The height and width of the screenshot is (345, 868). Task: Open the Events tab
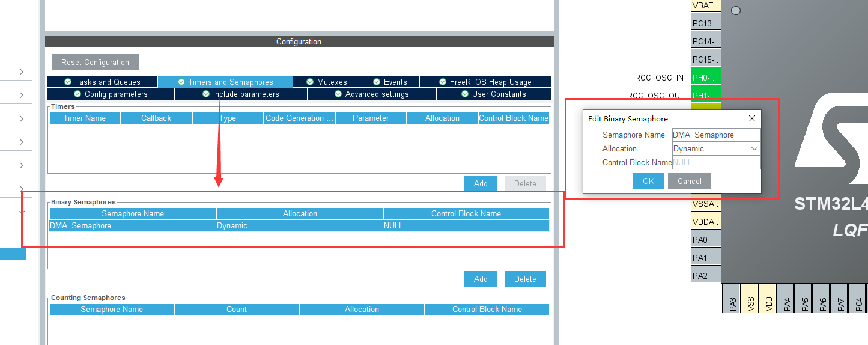(x=390, y=82)
